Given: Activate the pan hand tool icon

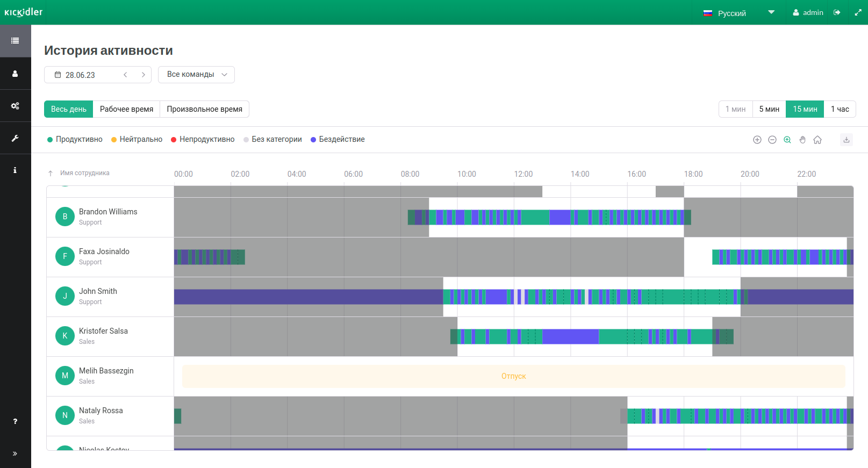Looking at the screenshot, I should [802, 140].
